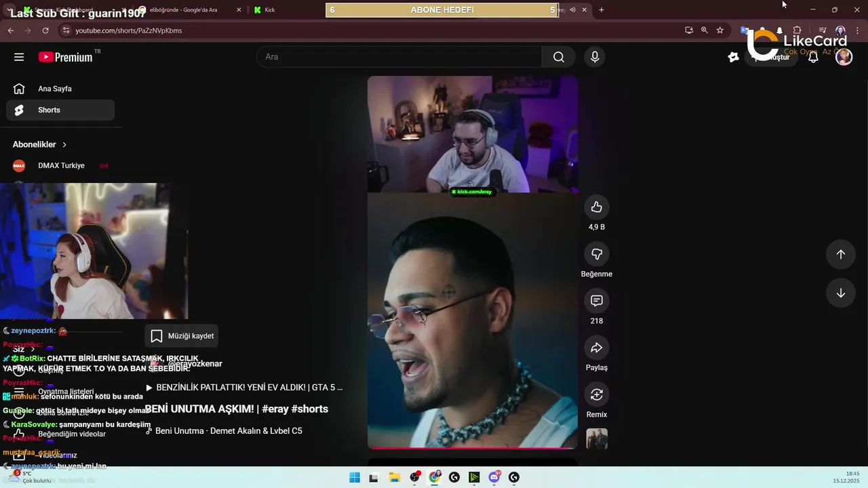The height and width of the screenshot is (488, 868).
Task: Open the Beni Unutma sound link
Action: pos(224,431)
